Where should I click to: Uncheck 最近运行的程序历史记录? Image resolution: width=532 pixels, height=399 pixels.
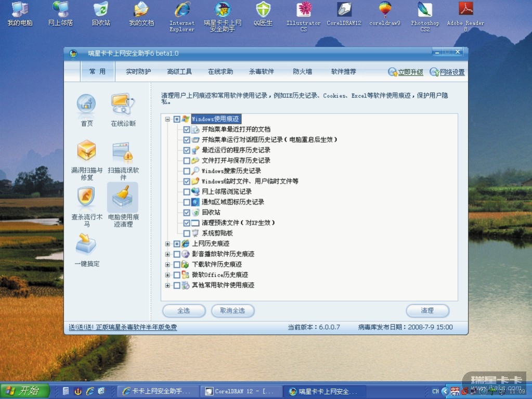[187, 150]
